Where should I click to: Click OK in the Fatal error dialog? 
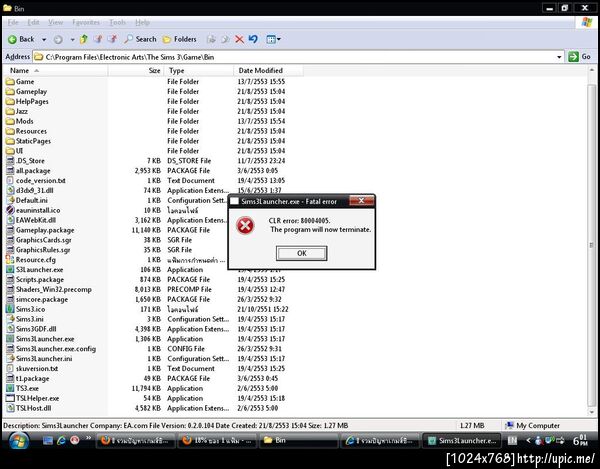(x=302, y=253)
